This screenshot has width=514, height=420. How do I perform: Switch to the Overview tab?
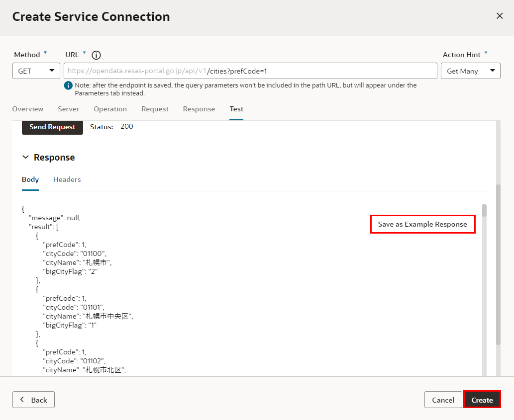[x=28, y=109]
